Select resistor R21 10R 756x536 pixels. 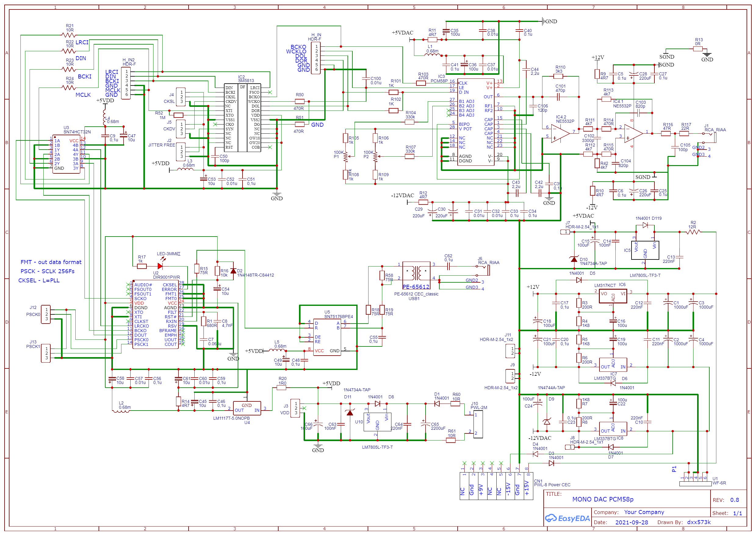click(69, 35)
